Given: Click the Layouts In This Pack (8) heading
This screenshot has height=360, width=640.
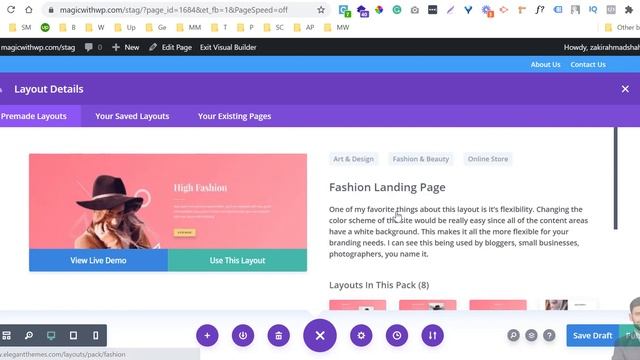Looking at the screenshot, I should click(x=379, y=285).
